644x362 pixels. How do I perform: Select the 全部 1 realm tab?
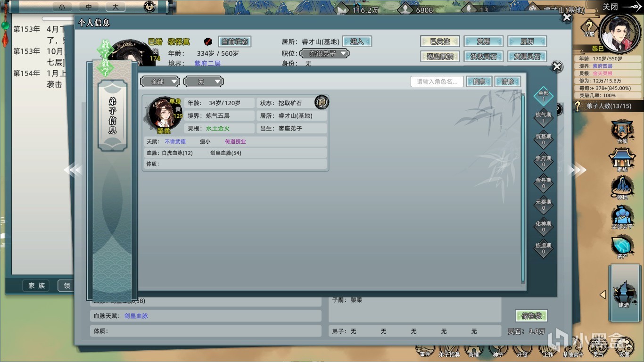coord(543,96)
